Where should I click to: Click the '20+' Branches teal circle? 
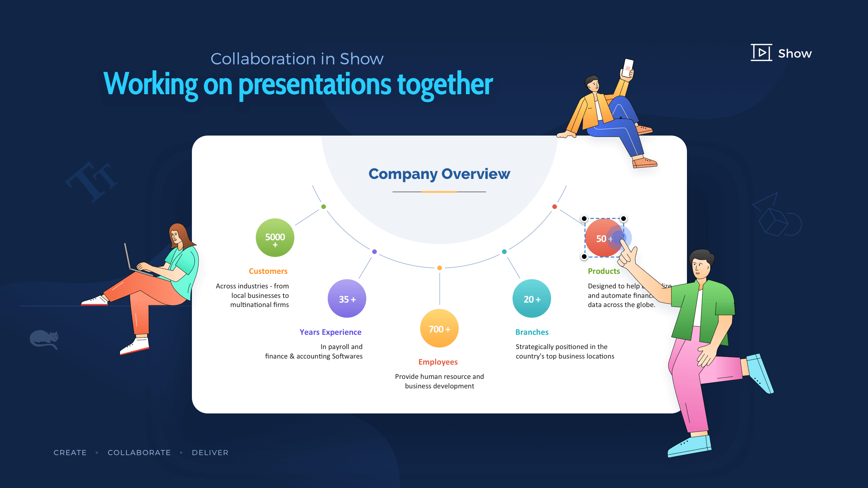coord(531,299)
